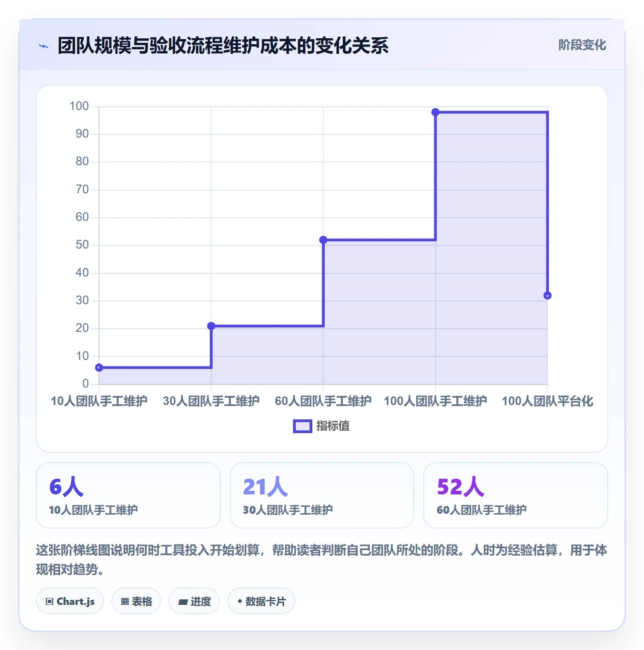Click the lightning icon beside the title
Viewport: 644px width, 650px height.
click(x=44, y=46)
